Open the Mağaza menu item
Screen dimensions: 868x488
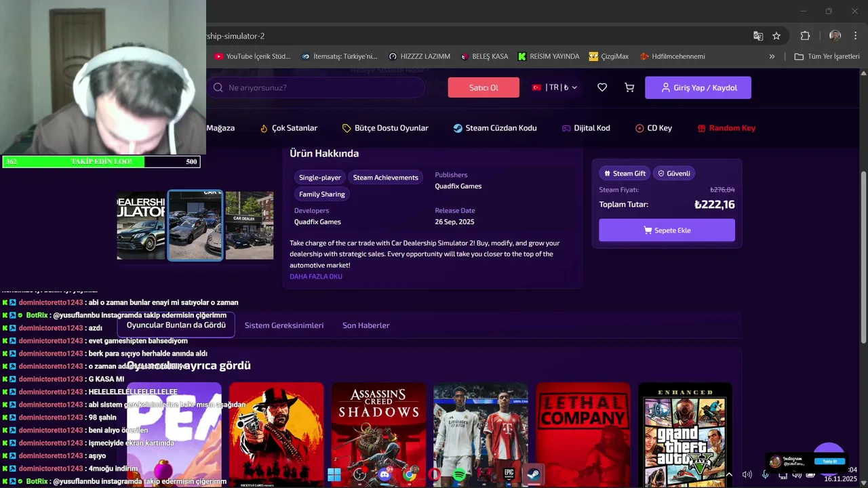[x=220, y=128]
